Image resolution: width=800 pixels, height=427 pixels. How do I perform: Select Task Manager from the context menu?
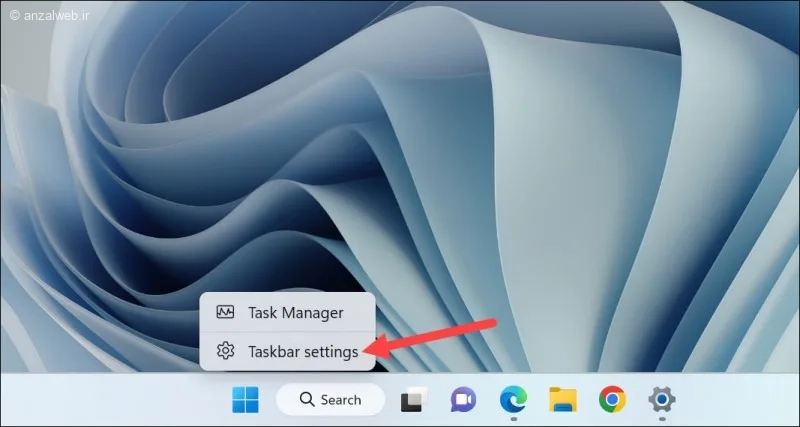click(x=287, y=312)
